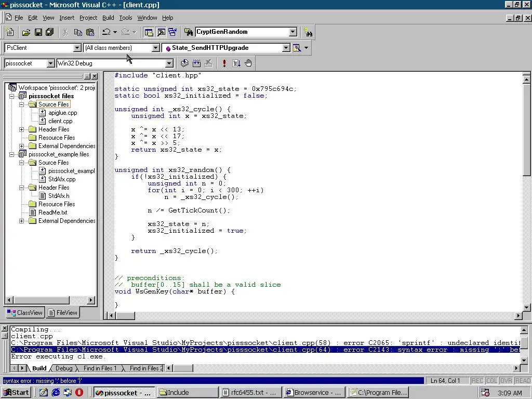Click the editor vertical scrollbar down arrow
This screenshot has height=399, width=532.
pyautogui.click(x=527, y=308)
